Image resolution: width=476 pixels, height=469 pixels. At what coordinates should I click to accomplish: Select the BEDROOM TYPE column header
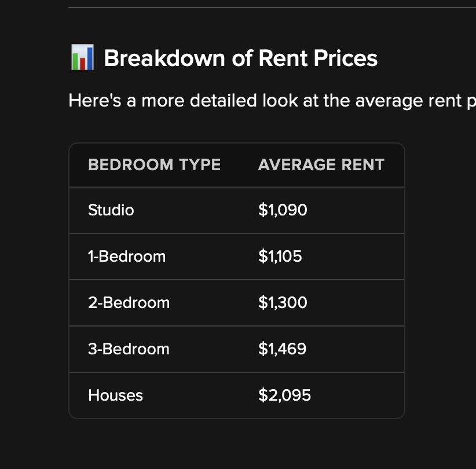154,165
